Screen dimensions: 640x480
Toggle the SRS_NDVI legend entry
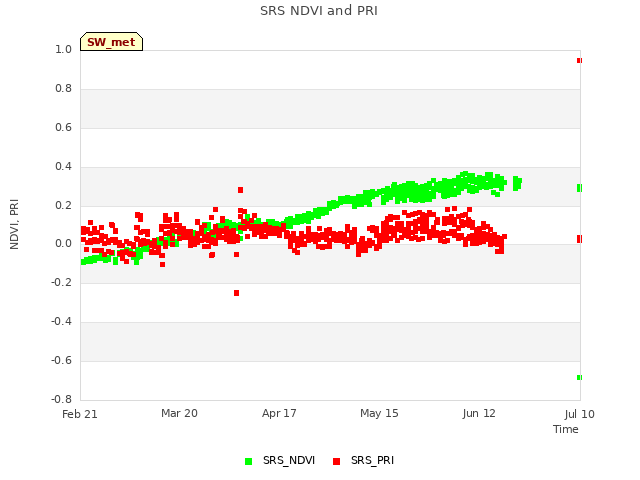coord(280,460)
